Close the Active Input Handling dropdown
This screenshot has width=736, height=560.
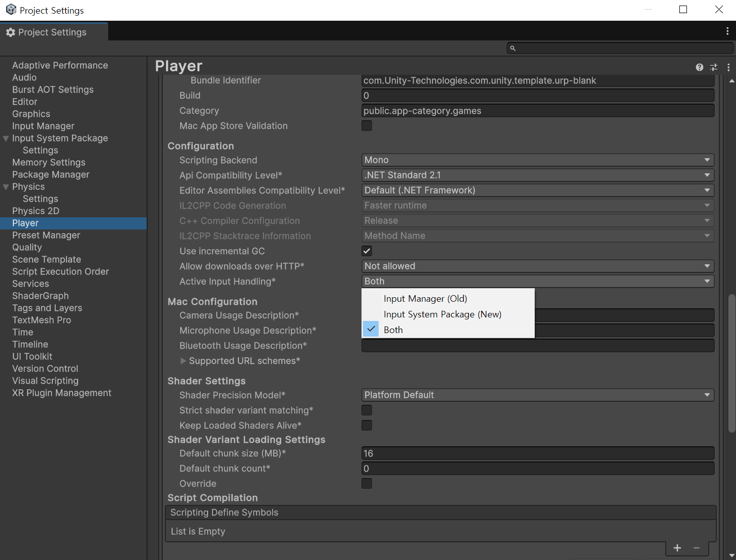tap(538, 281)
